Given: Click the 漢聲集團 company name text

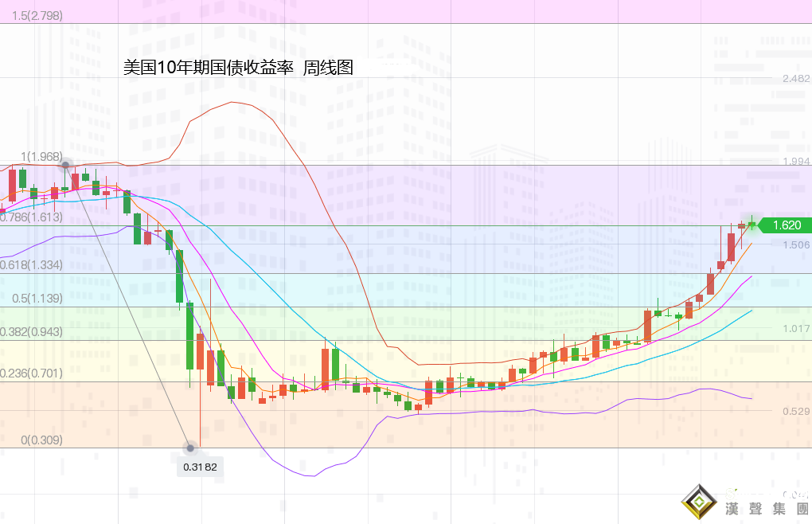Looking at the screenshot, I should point(766,508).
